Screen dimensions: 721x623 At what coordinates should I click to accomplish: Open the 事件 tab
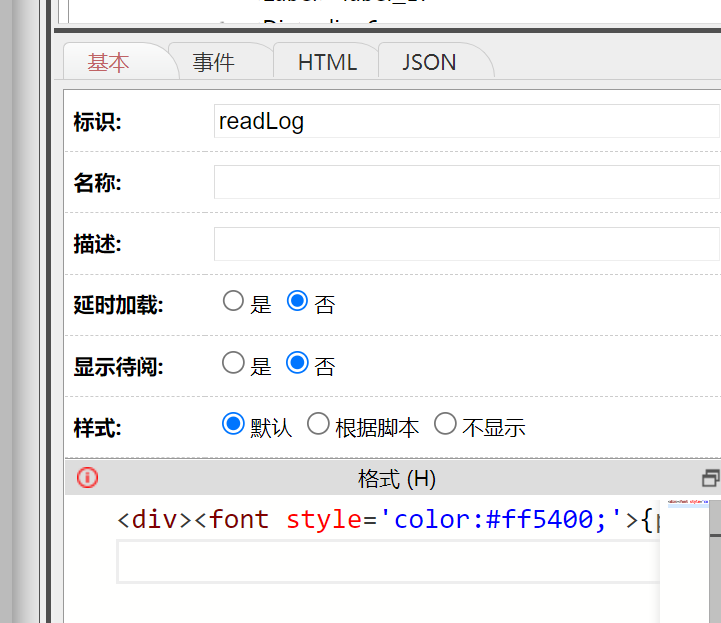[213, 63]
